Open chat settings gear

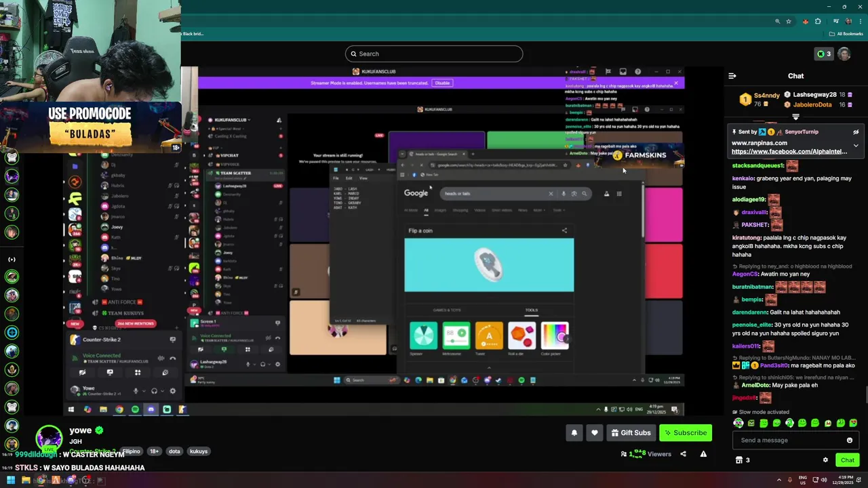825,460
